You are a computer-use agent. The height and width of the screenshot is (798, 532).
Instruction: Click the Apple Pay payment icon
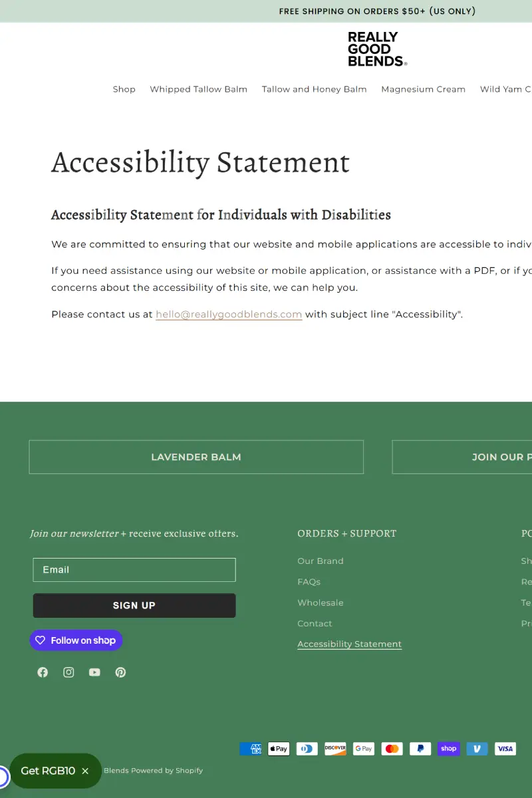pyautogui.click(x=279, y=749)
